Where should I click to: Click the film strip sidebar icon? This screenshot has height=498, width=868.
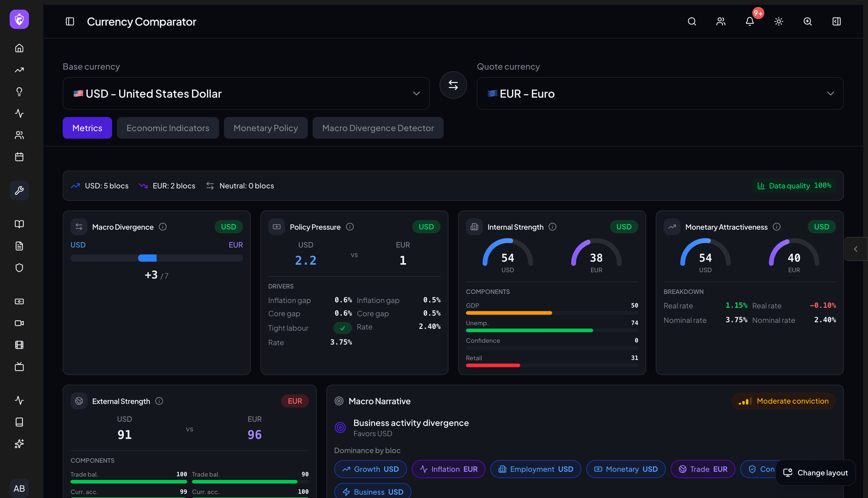19,345
